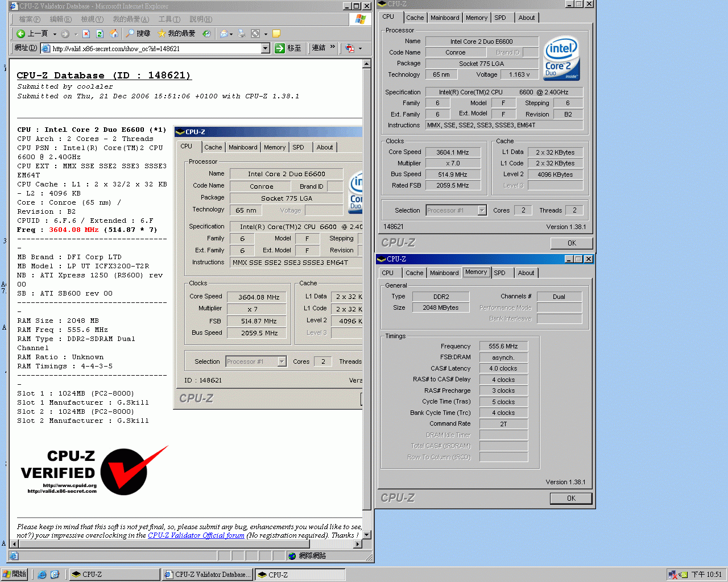
Task: Click the green 移至 Go arrow
Action: pyautogui.click(x=279, y=48)
